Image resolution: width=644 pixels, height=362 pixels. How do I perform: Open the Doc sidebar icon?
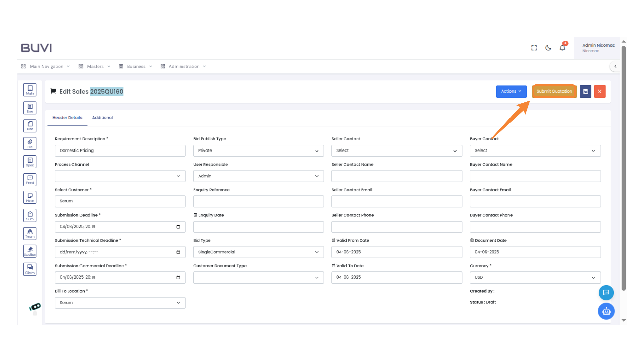point(30,126)
